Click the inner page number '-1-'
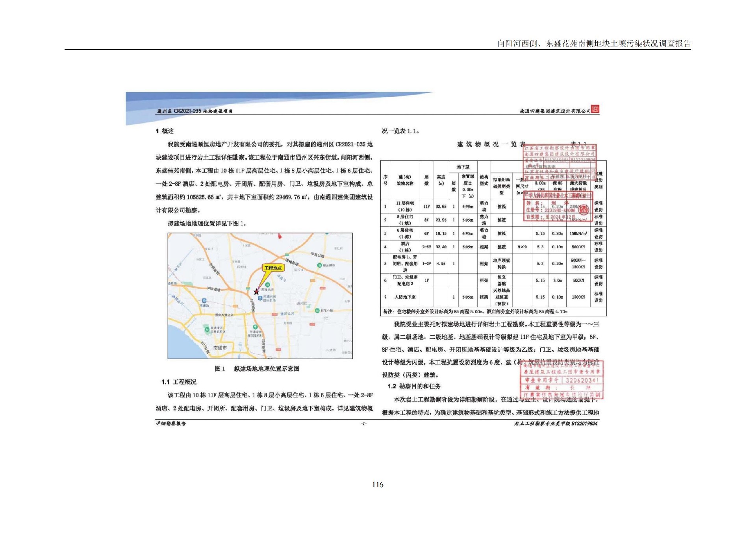 pyautogui.click(x=364, y=424)
